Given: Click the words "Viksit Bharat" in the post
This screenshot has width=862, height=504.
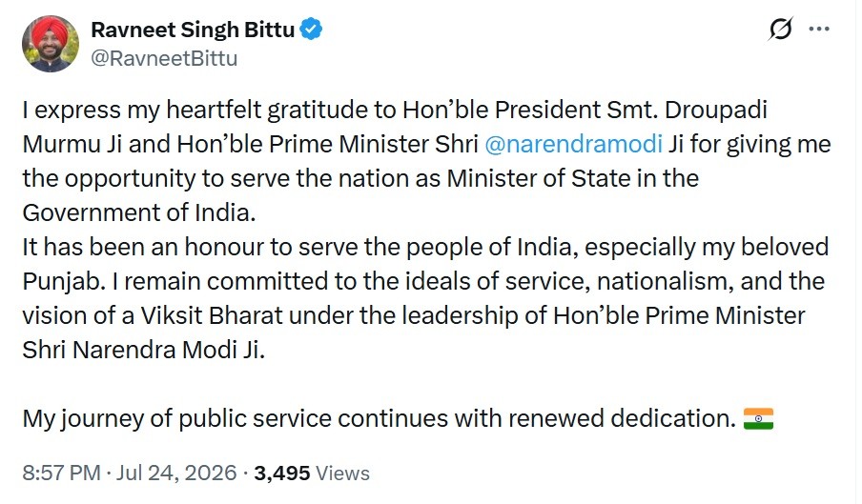Looking at the screenshot, I should [212, 315].
